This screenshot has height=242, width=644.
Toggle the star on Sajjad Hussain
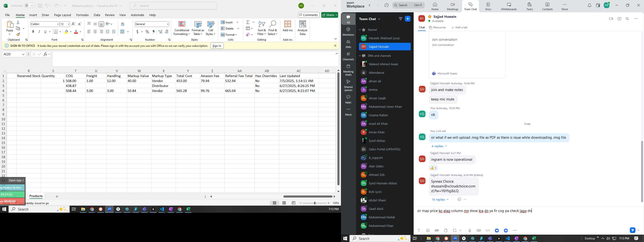click(x=429, y=17)
